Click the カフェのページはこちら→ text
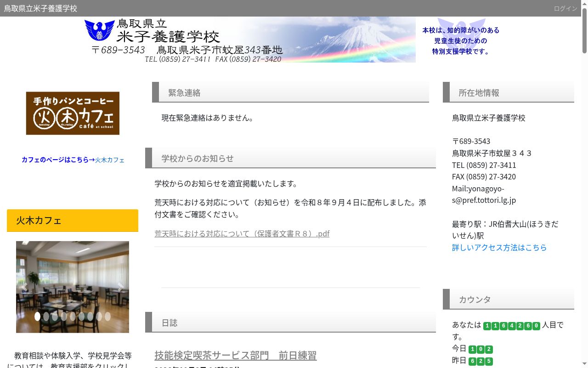Screen dimensions: 588x368 point(58,160)
